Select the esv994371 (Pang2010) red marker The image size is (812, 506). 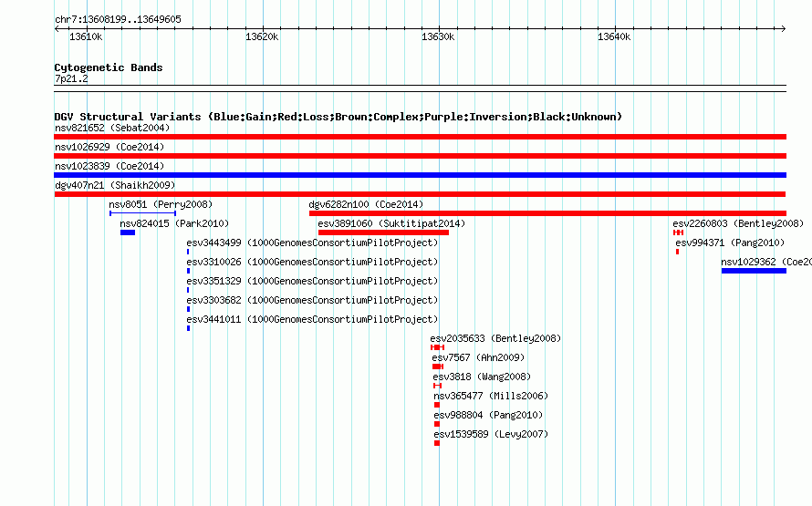[x=677, y=252]
